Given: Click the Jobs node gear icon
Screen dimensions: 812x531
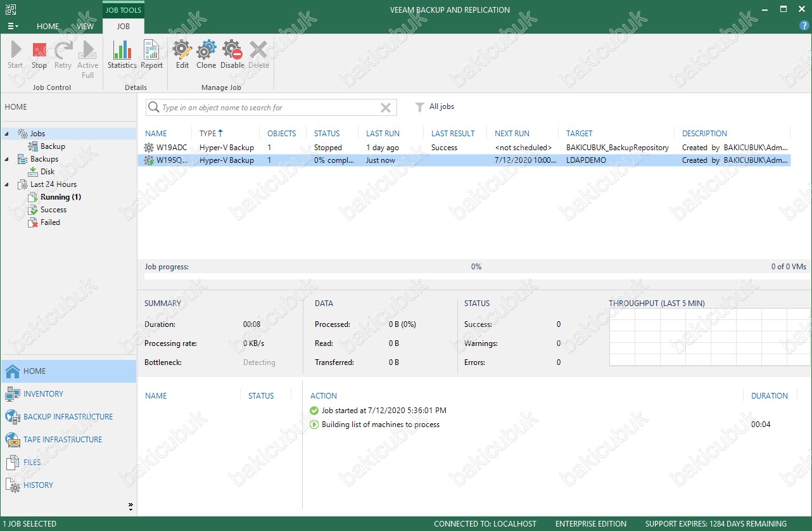Looking at the screenshot, I should (x=23, y=134).
